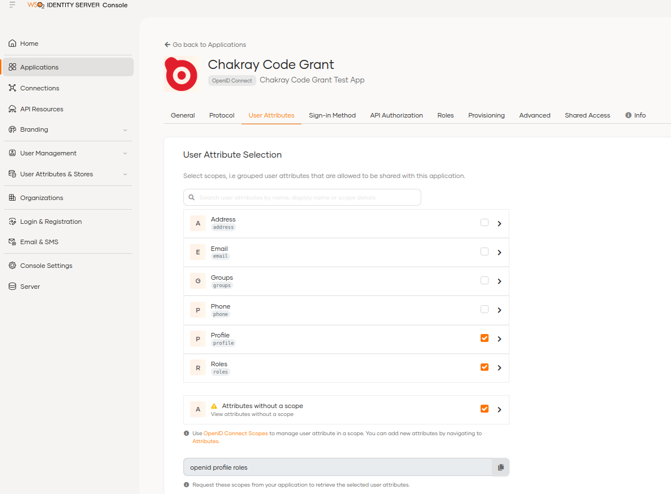Switch to the Protocol tab
Viewport: 671px width, 494px height.
click(221, 115)
